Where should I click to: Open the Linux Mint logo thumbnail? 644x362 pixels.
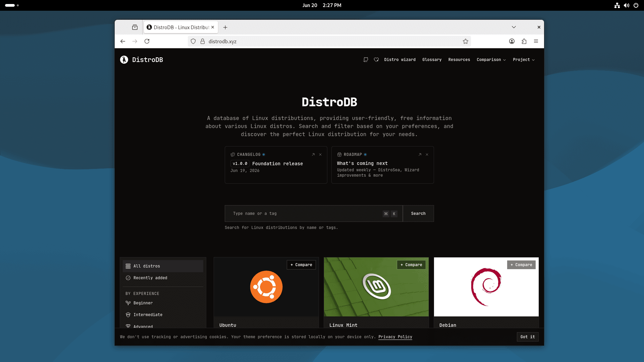point(377,287)
